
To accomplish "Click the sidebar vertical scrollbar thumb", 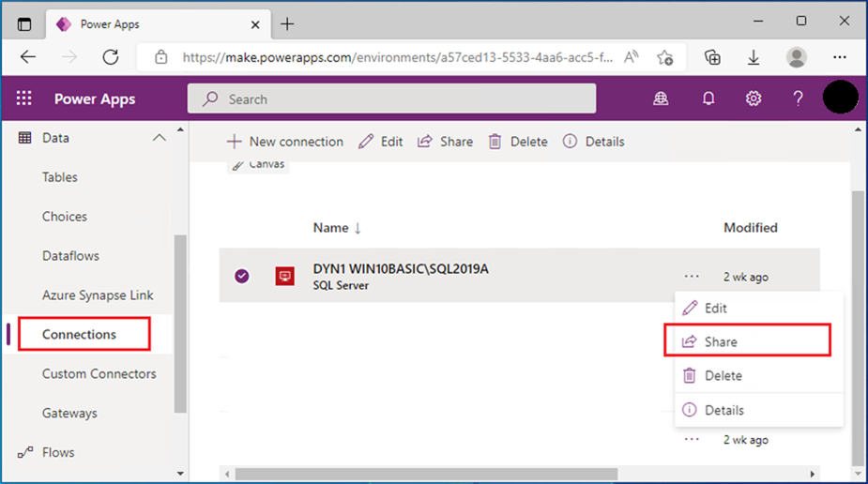I will pyautogui.click(x=180, y=324).
